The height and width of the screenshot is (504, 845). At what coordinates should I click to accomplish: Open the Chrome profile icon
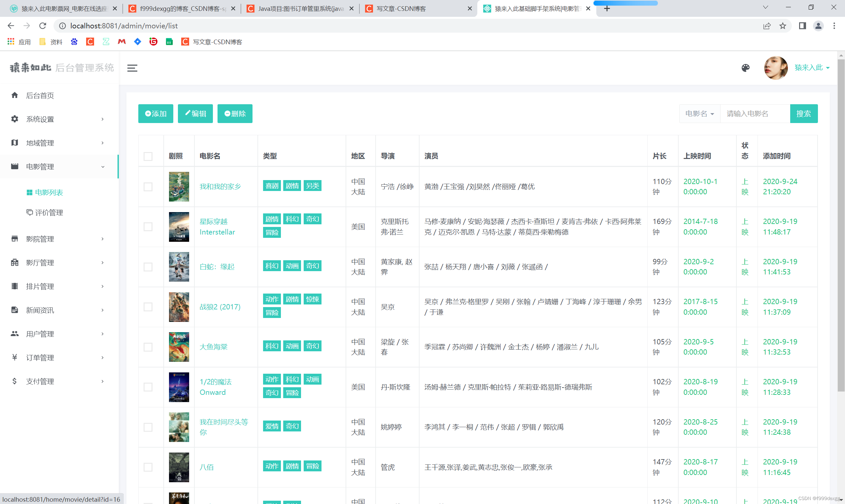pyautogui.click(x=818, y=26)
